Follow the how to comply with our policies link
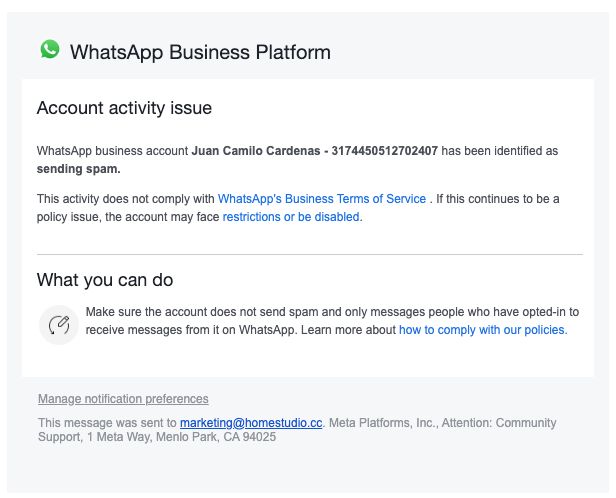 tap(483, 330)
